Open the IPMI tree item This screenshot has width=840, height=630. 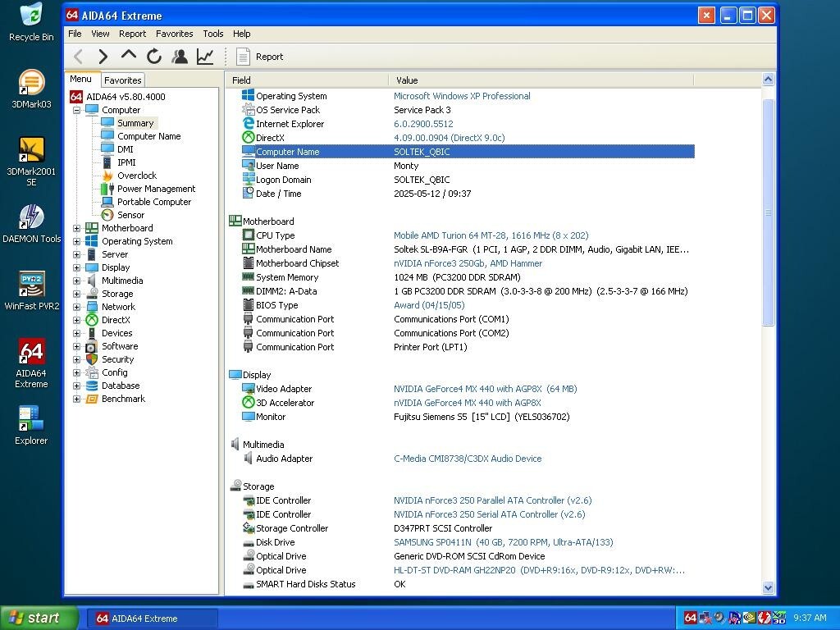[x=126, y=162]
